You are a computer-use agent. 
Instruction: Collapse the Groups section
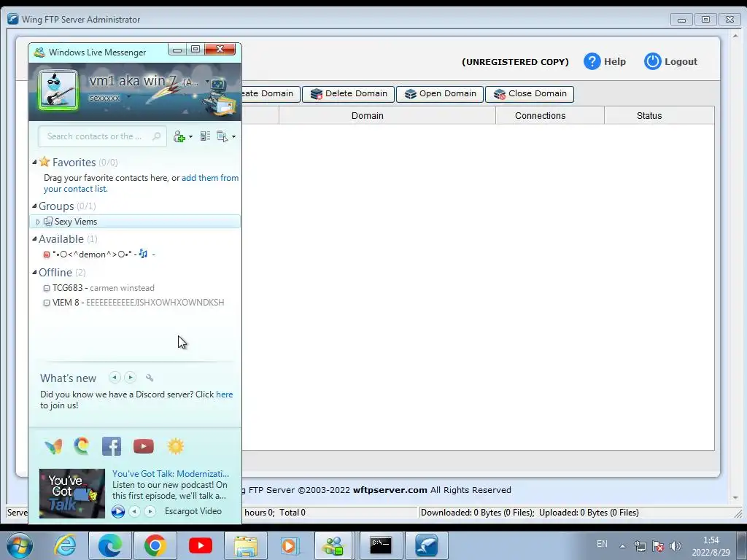coord(34,206)
